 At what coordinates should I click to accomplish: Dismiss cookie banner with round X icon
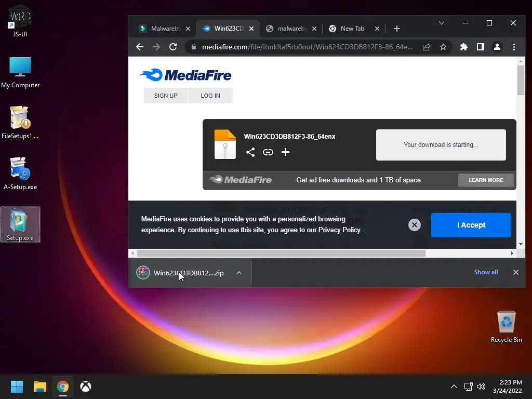(x=414, y=224)
